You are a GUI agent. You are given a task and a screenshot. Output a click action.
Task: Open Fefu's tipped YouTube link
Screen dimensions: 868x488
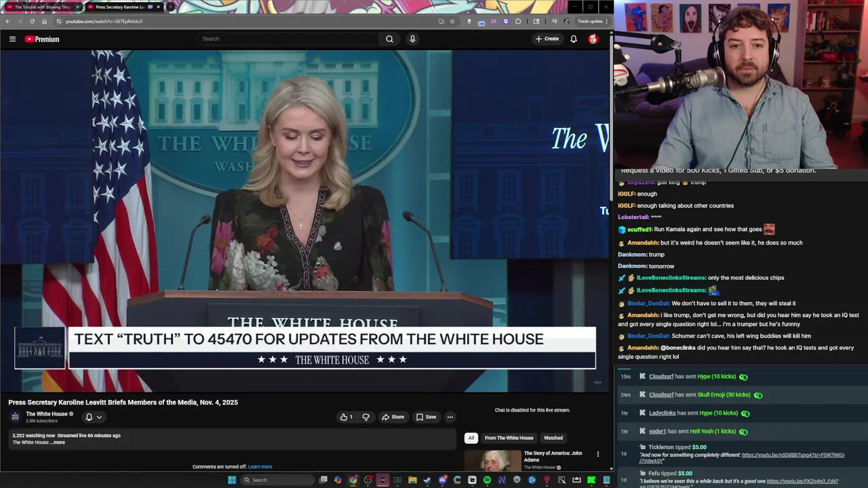[x=802, y=481]
